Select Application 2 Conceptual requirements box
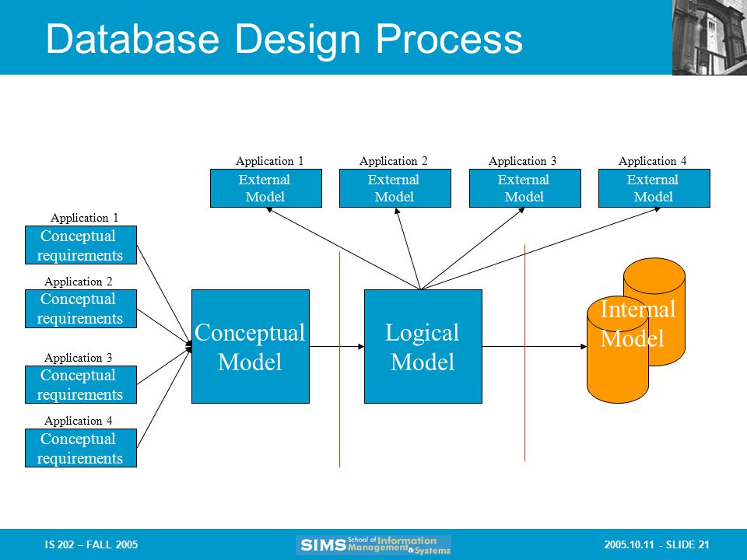The height and width of the screenshot is (560, 747). (81, 309)
